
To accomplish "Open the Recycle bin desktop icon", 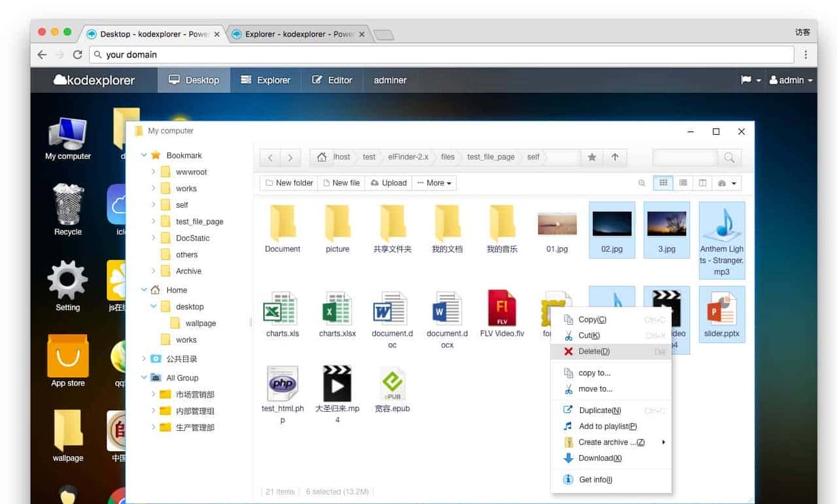I will pyautogui.click(x=68, y=209).
